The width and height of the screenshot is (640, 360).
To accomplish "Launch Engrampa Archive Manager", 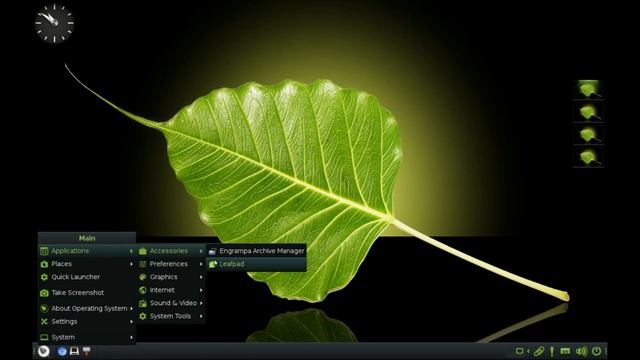I will [x=256, y=251].
